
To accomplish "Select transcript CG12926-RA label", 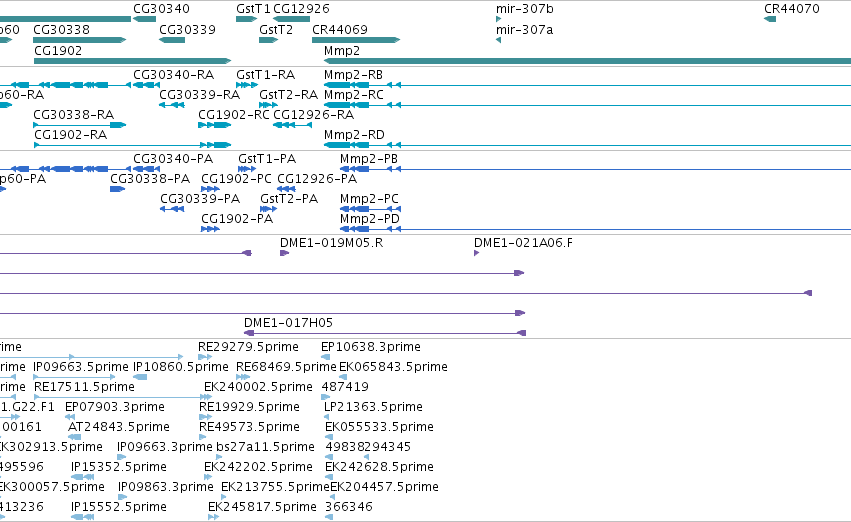I will point(313,114).
